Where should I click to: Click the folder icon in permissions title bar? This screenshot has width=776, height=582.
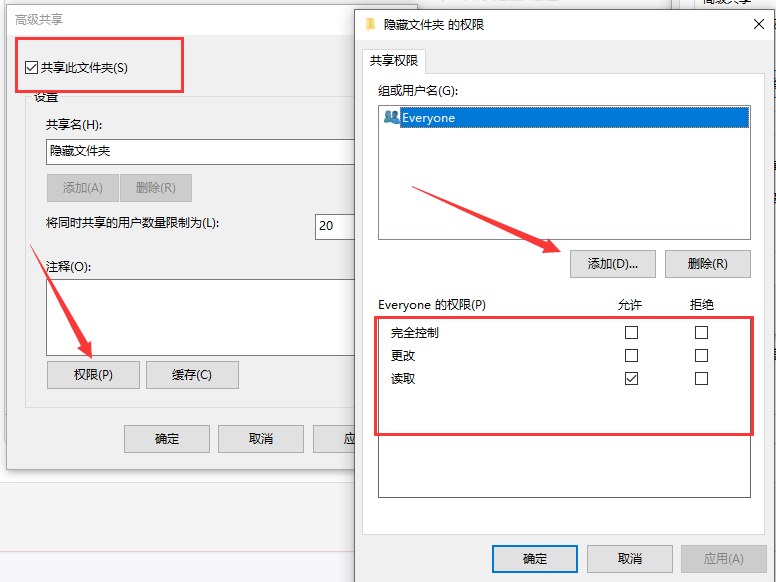coord(371,23)
